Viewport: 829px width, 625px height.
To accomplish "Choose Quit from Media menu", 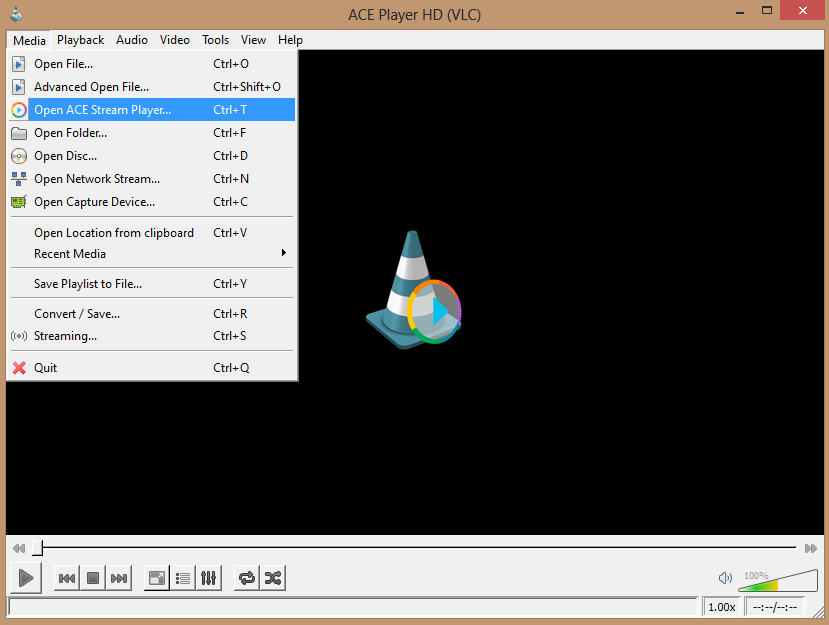I will point(152,368).
